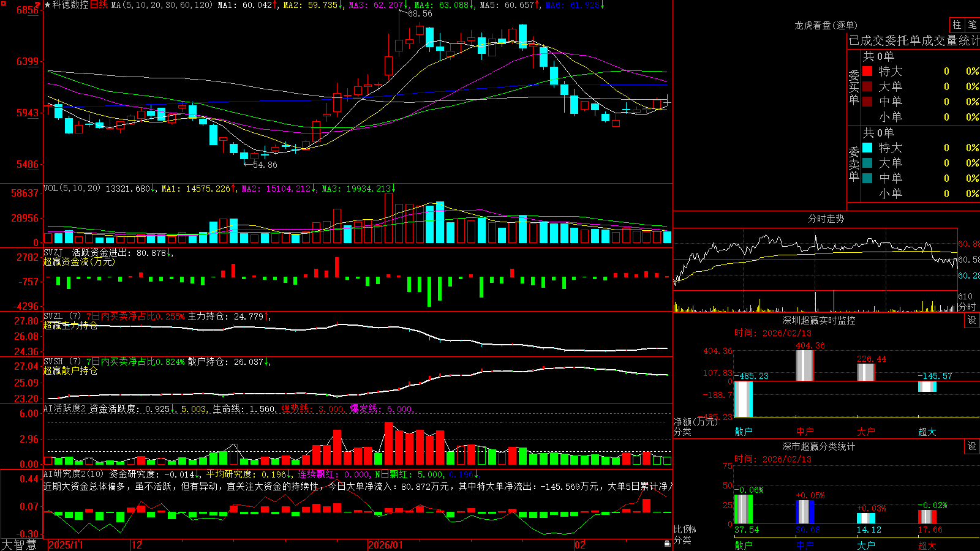
Task: Click the 深市超赢分类统计 panel title
Action: [819, 446]
